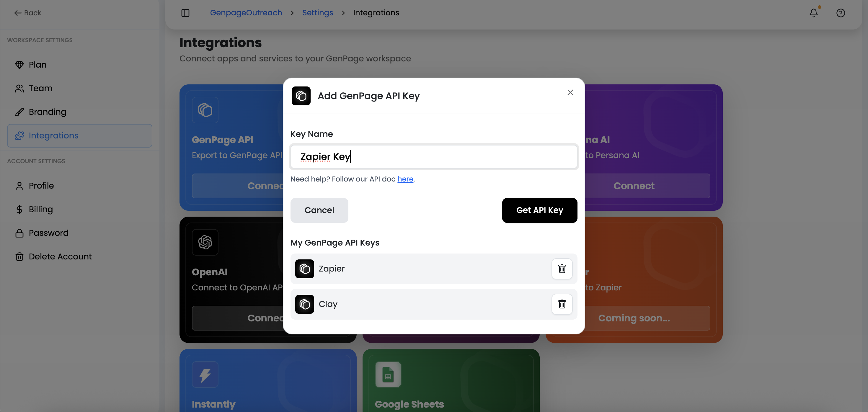Connect the OpenAI card

coord(238,318)
